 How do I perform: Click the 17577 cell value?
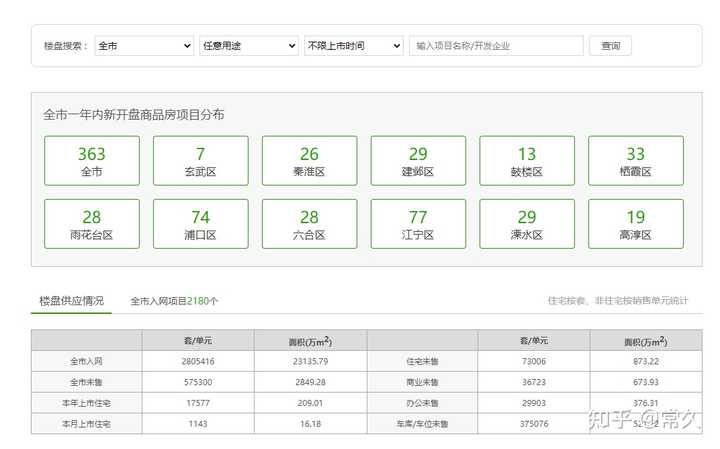point(198,403)
